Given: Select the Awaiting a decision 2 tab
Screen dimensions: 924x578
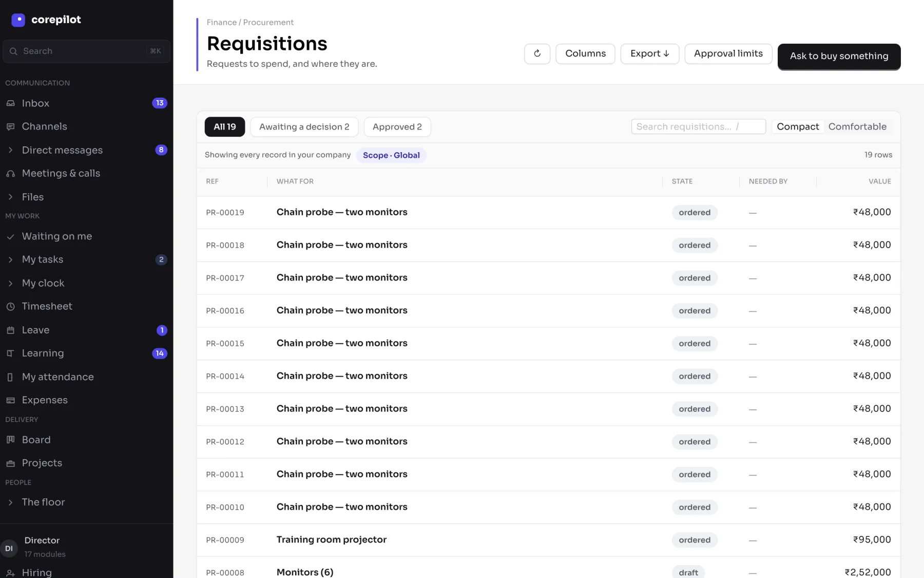Looking at the screenshot, I should 304,127.
